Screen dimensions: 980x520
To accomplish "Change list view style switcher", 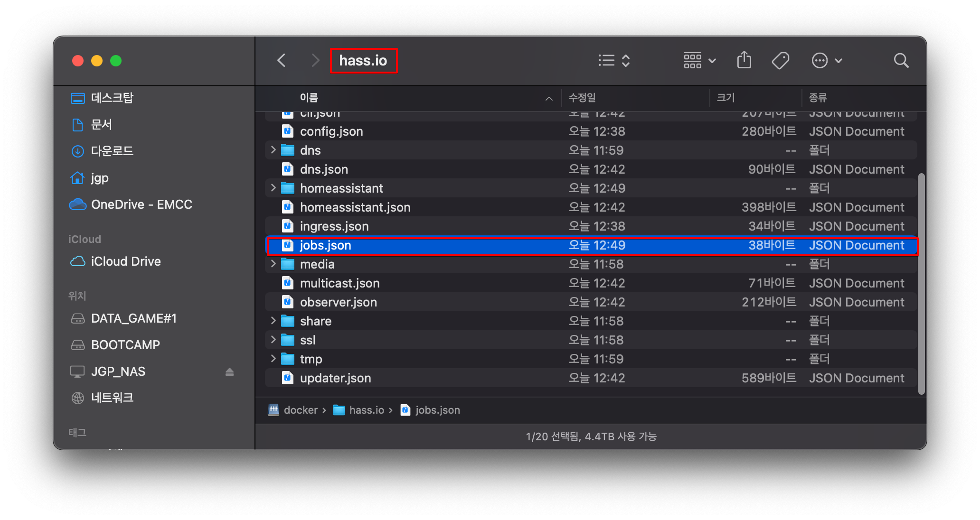I will (x=614, y=61).
